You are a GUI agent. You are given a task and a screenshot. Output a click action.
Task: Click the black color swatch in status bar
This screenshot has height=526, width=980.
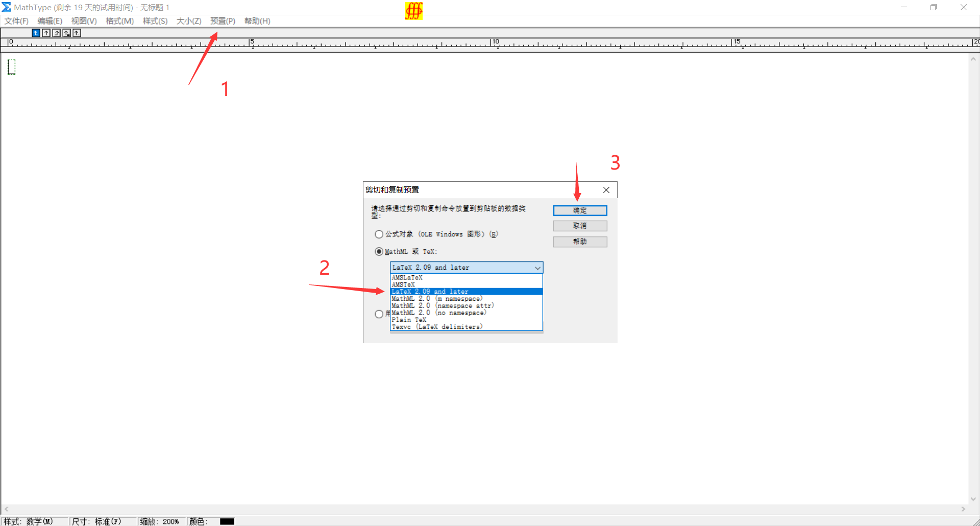tap(227, 521)
